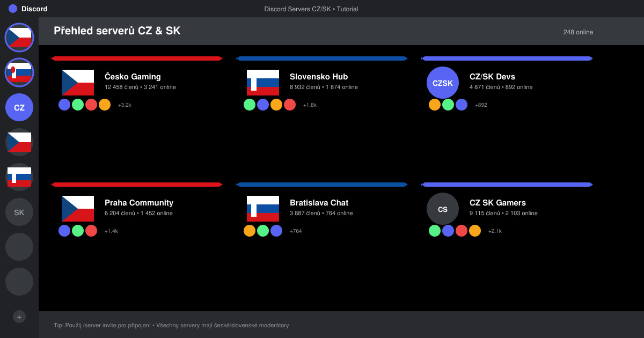Click blue member avatar in Slovensko Hub
Image resolution: width=644 pixels, height=338 pixels.
263,105
